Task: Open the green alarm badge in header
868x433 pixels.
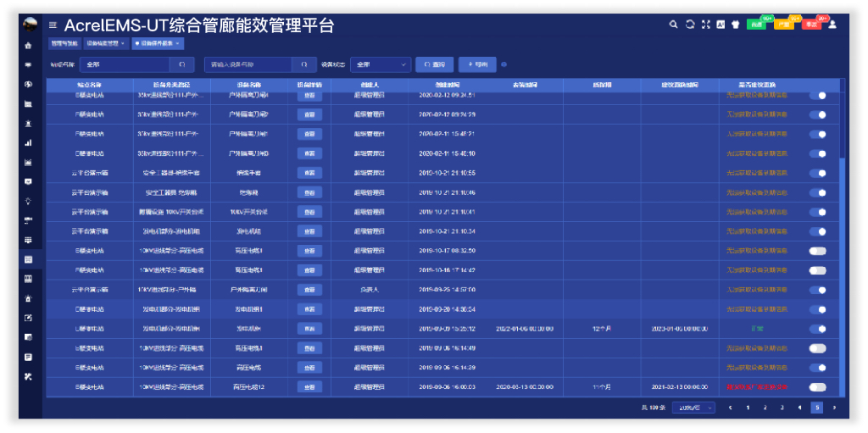Action: tap(757, 24)
